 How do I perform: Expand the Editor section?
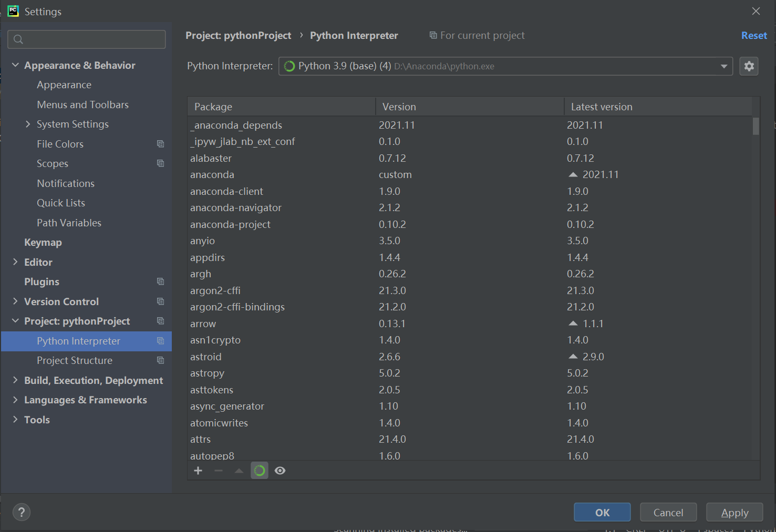(15, 262)
